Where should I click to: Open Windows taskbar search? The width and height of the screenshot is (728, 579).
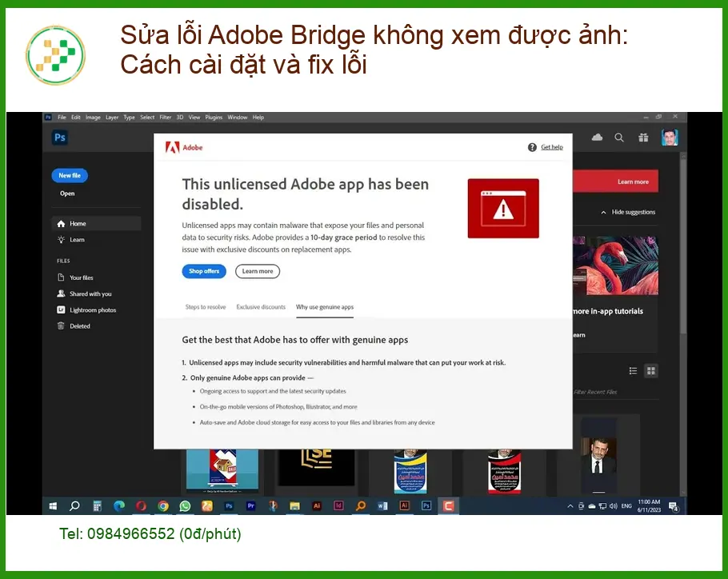[x=74, y=506]
